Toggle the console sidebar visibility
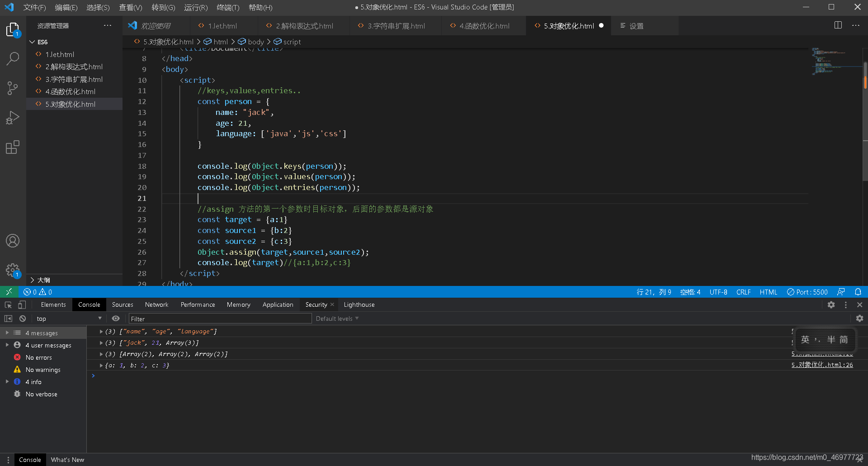Screen dimensions: 868x466 tap(8, 319)
